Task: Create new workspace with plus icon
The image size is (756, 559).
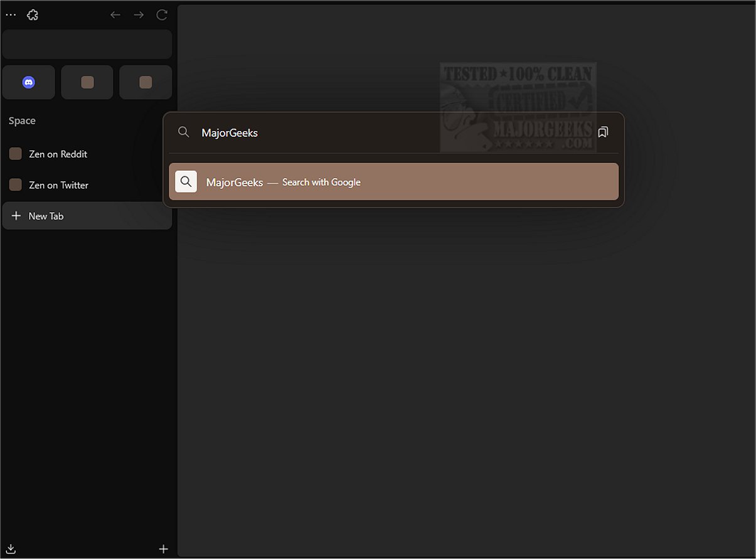Action: coord(164,549)
